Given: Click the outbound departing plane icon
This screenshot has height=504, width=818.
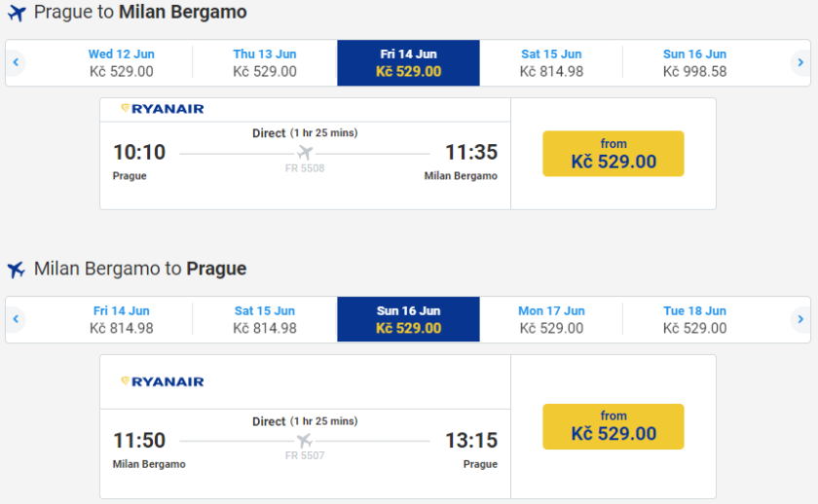Looking at the screenshot, I should [x=16, y=14].
